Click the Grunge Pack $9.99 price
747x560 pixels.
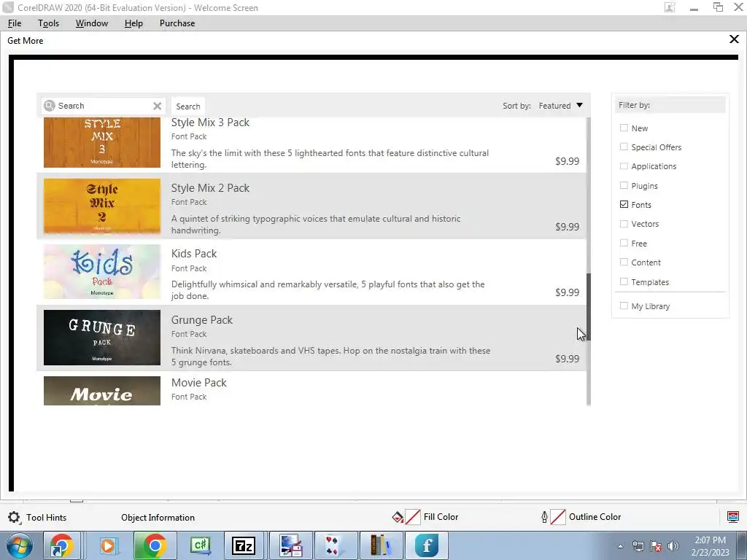click(567, 359)
